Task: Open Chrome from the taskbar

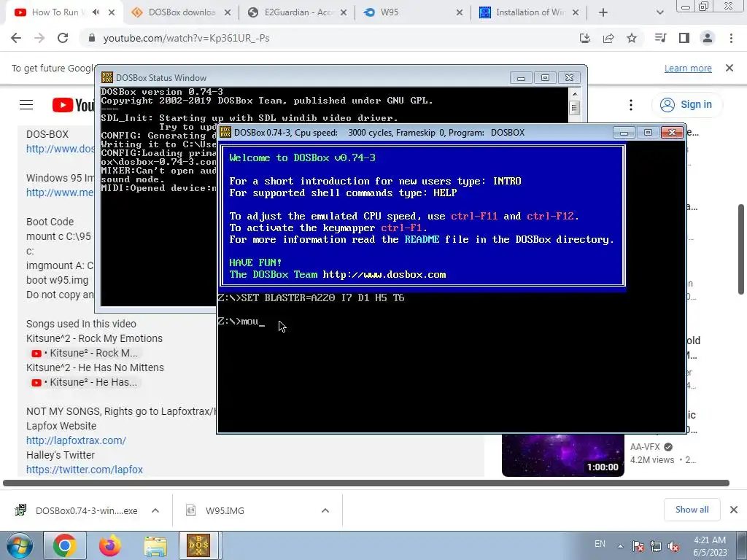Action: point(65,545)
